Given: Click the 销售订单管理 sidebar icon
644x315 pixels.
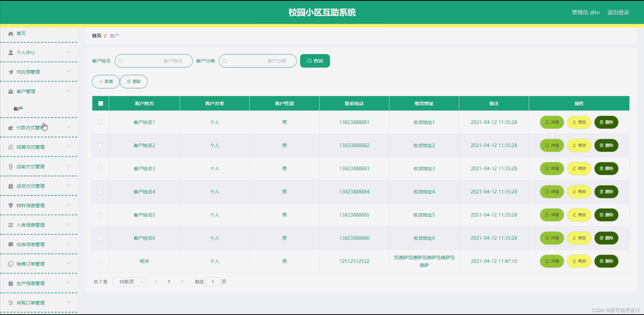Looking at the screenshot, I should coord(11,264).
